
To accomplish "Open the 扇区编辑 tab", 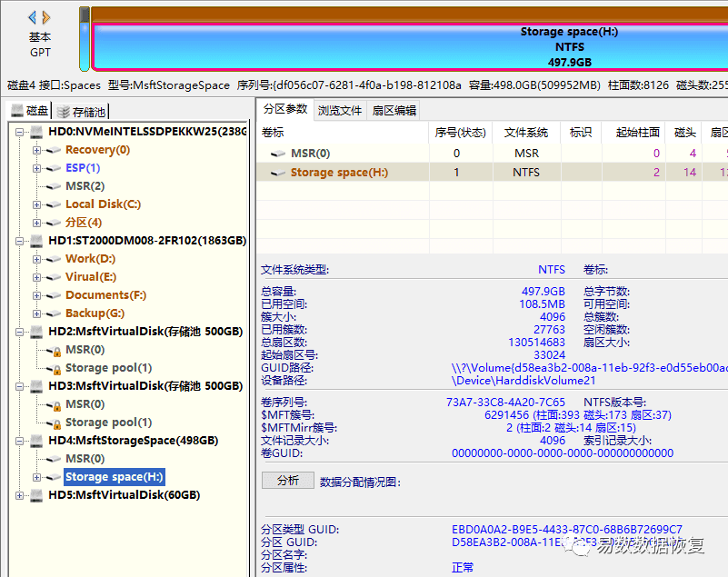I will point(394,111).
